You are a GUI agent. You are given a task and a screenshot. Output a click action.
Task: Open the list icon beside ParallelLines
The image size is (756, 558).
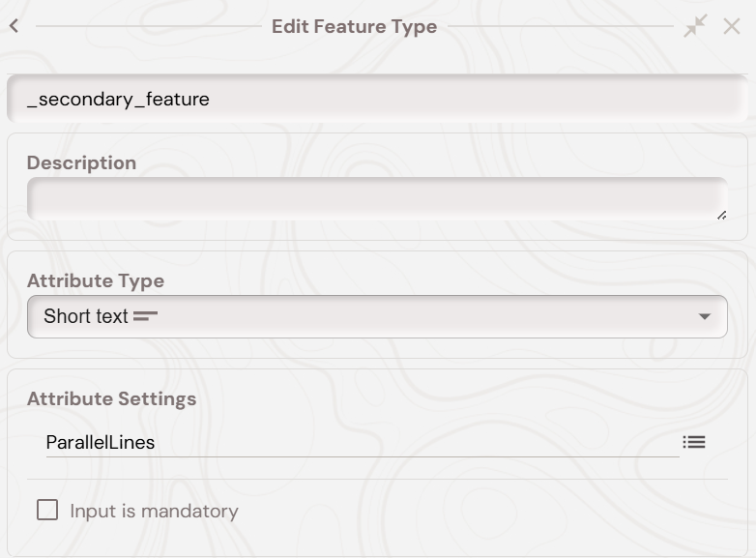[693, 442]
